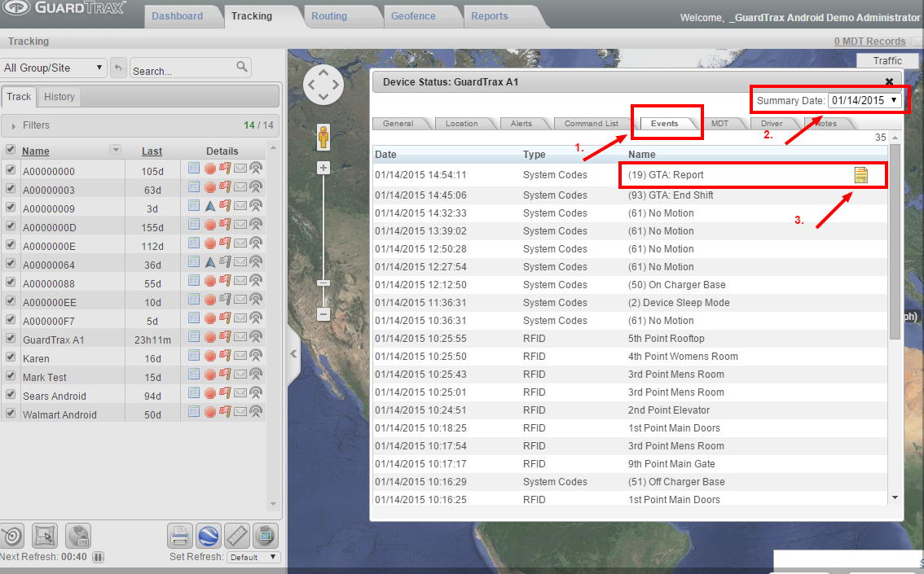The width and height of the screenshot is (924, 574).
Task: Switch to the History tab
Action: pos(59,97)
